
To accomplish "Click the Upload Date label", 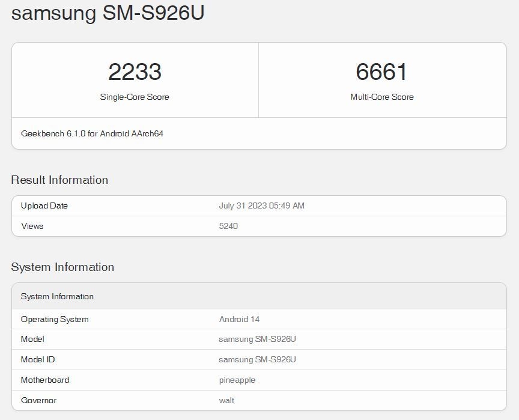I will click(44, 206).
